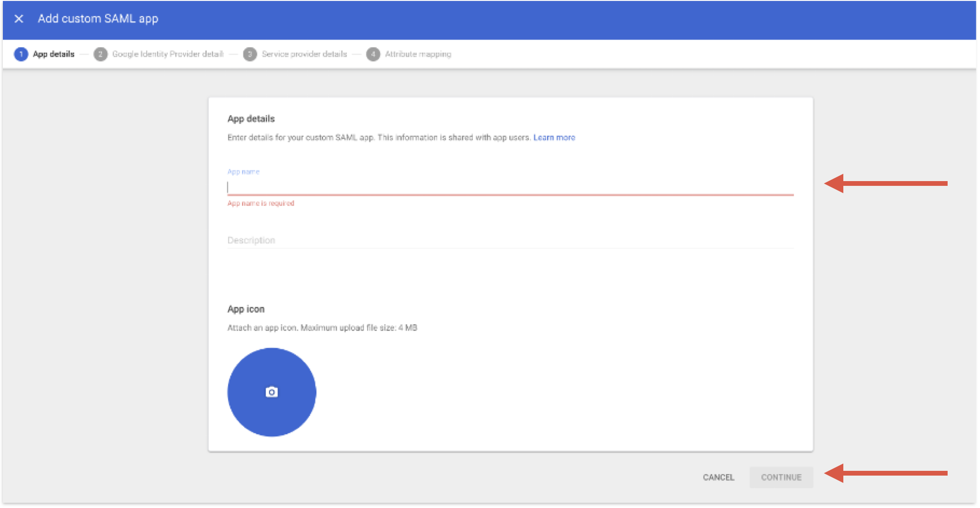Click the App name is required error text
The height and width of the screenshot is (508, 980).
click(x=261, y=203)
